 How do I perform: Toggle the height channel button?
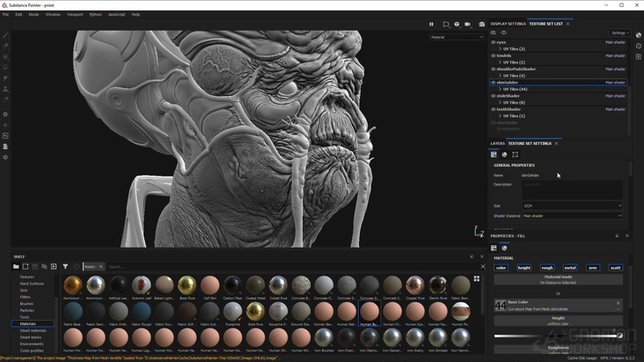tap(524, 268)
